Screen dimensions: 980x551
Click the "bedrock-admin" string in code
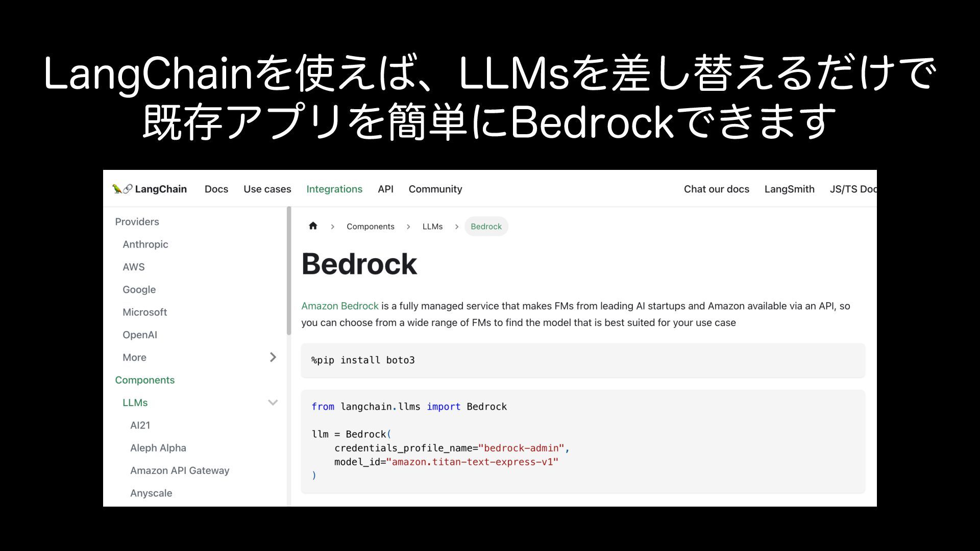(521, 448)
